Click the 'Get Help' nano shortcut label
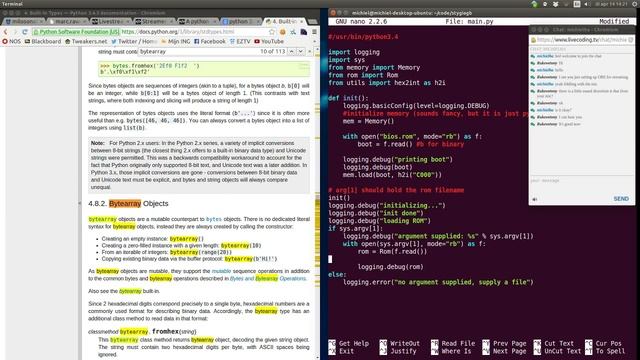Screen dimensions: 640x360 point(353,343)
